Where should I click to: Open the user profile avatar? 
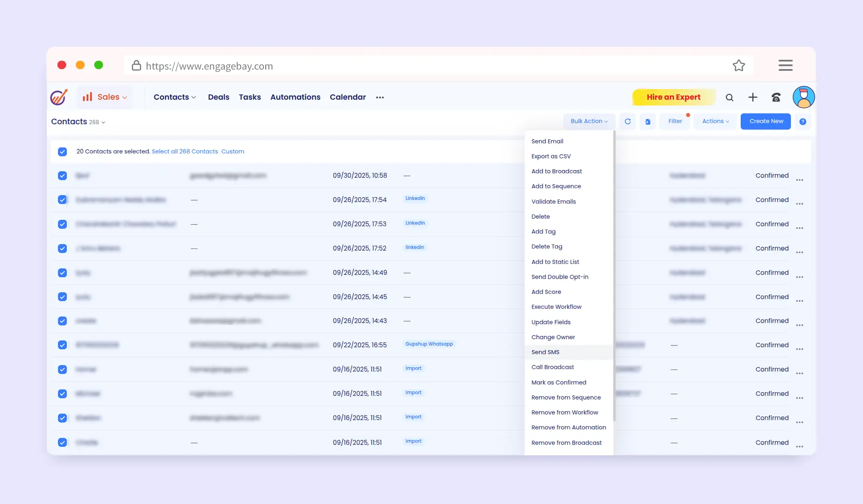pyautogui.click(x=803, y=97)
